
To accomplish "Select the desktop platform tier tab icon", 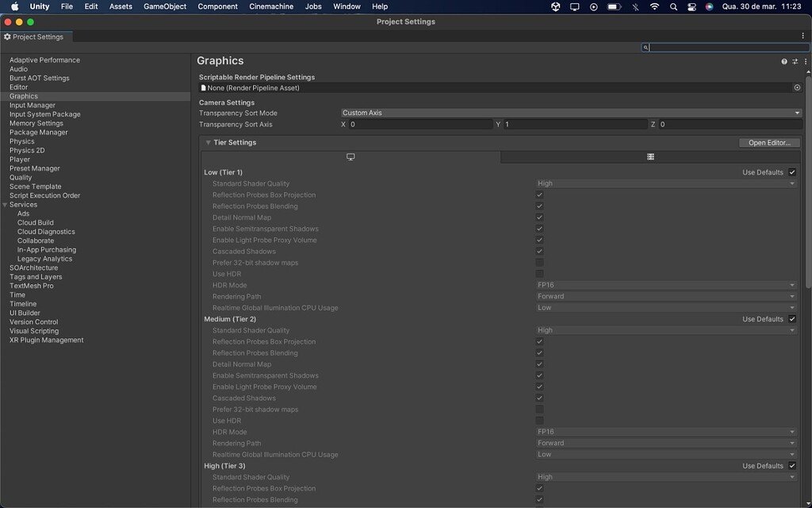I will pos(350,156).
